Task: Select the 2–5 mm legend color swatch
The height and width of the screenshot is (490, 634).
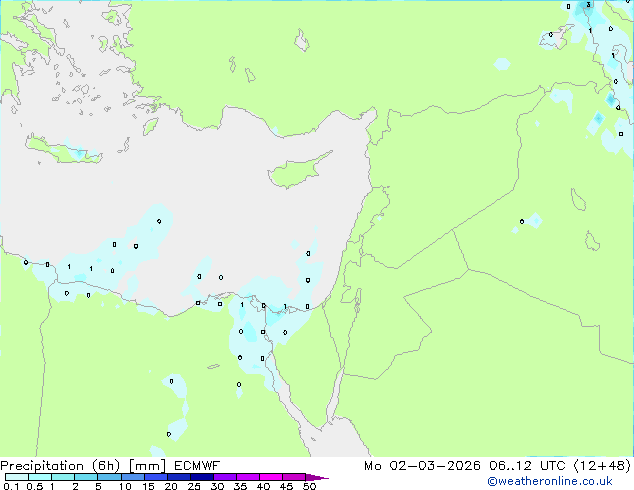Action: pyautogui.click(x=86, y=477)
